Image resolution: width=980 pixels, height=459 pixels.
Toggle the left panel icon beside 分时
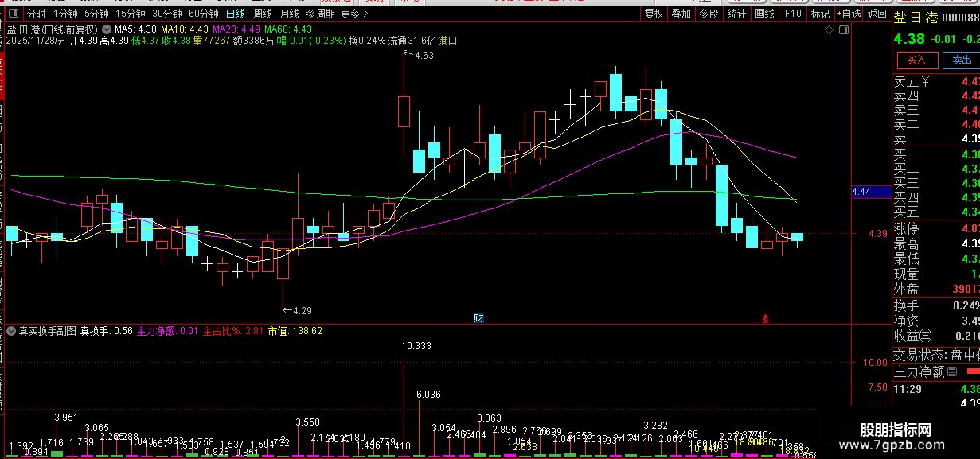click(x=15, y=14)
